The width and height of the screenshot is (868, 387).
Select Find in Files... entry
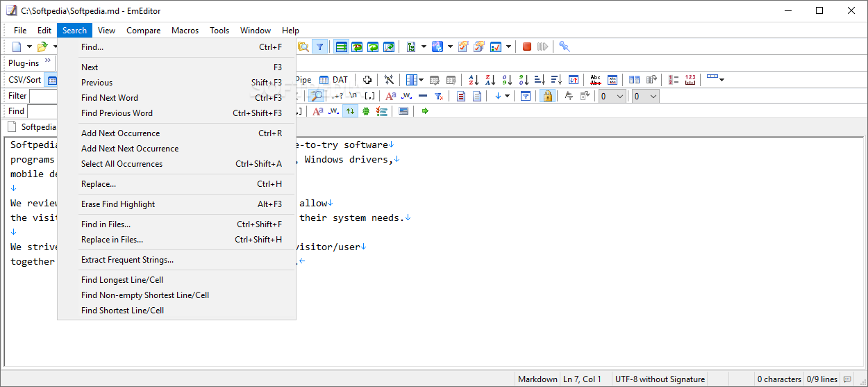[x=177, y=224]
